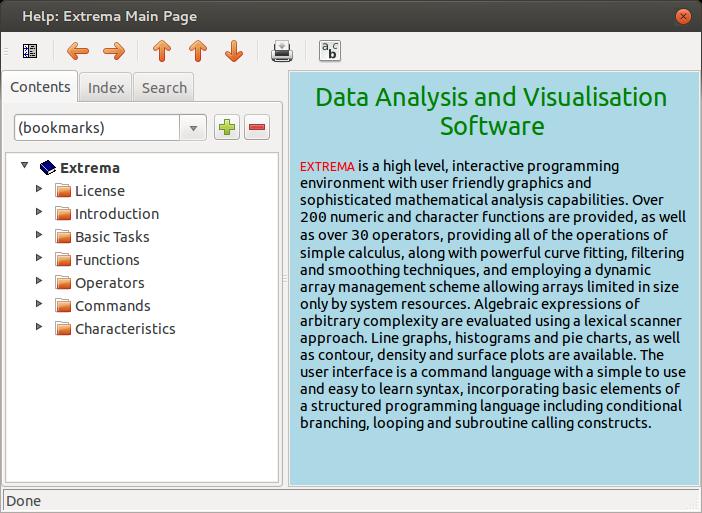
Task: Go to next page with down arrow
Action: [x=234, y=51]
